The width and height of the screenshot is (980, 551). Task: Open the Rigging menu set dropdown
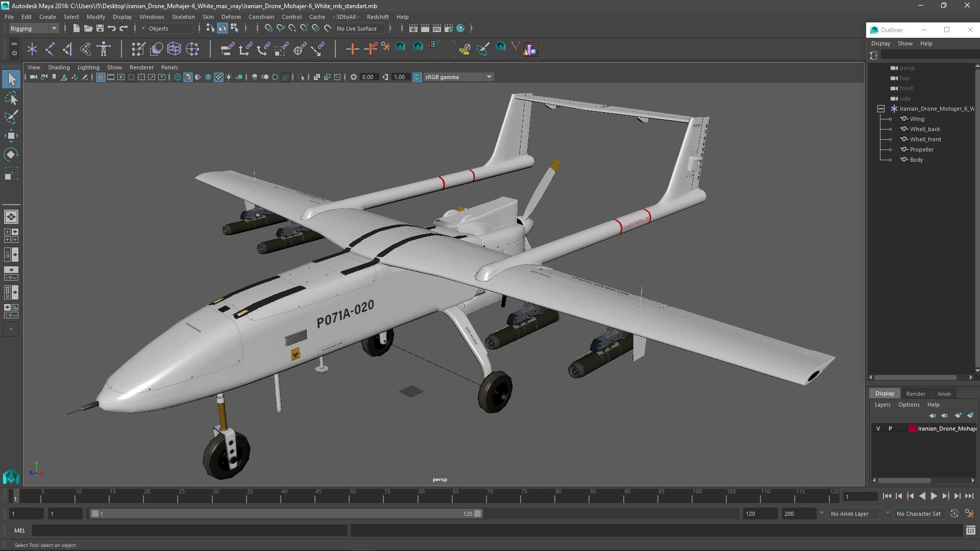coord(33,29)
